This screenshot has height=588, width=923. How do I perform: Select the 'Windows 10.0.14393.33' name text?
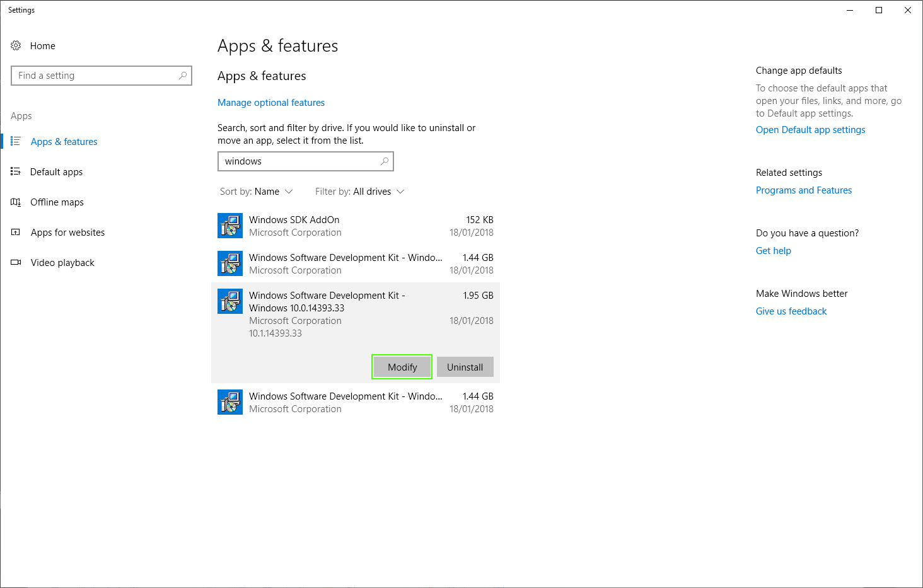(296, 308)
